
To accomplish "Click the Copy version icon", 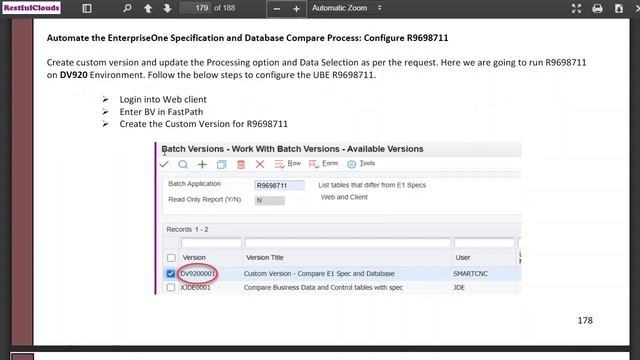I will coord(222,164).
